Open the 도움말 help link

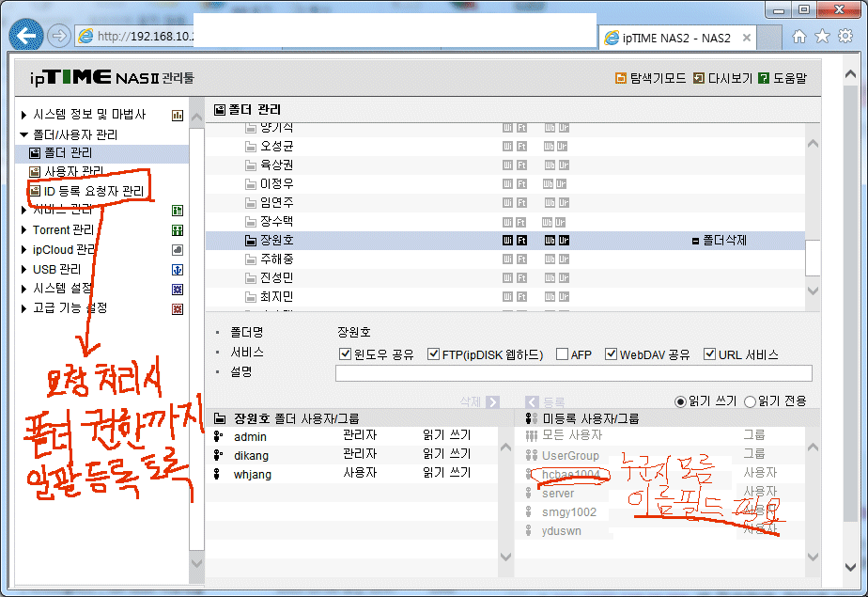click(x=783, y=78)
